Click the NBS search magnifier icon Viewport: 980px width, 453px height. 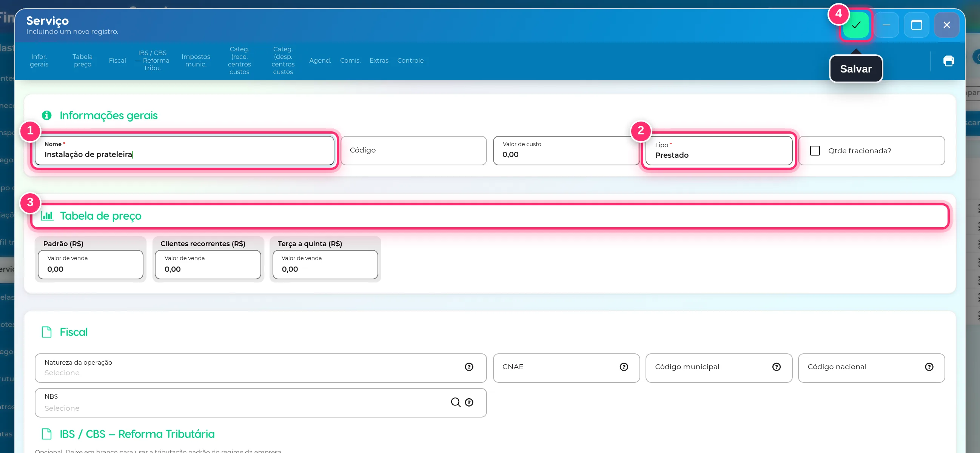[456, 402]
